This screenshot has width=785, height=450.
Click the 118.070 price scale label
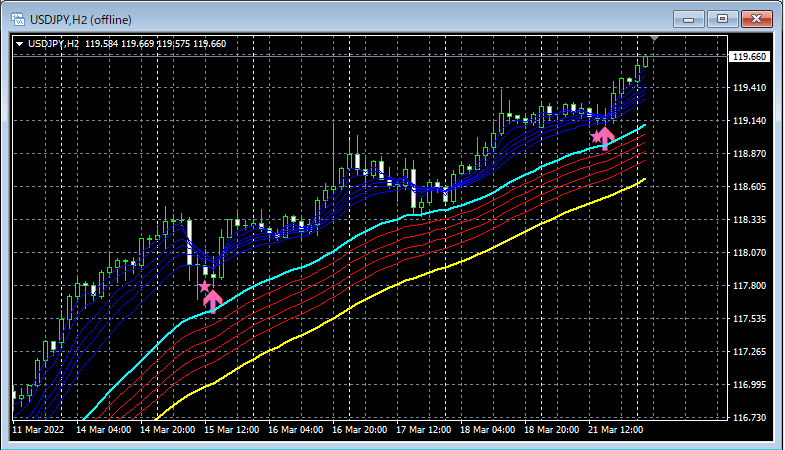tap(749, 253)
